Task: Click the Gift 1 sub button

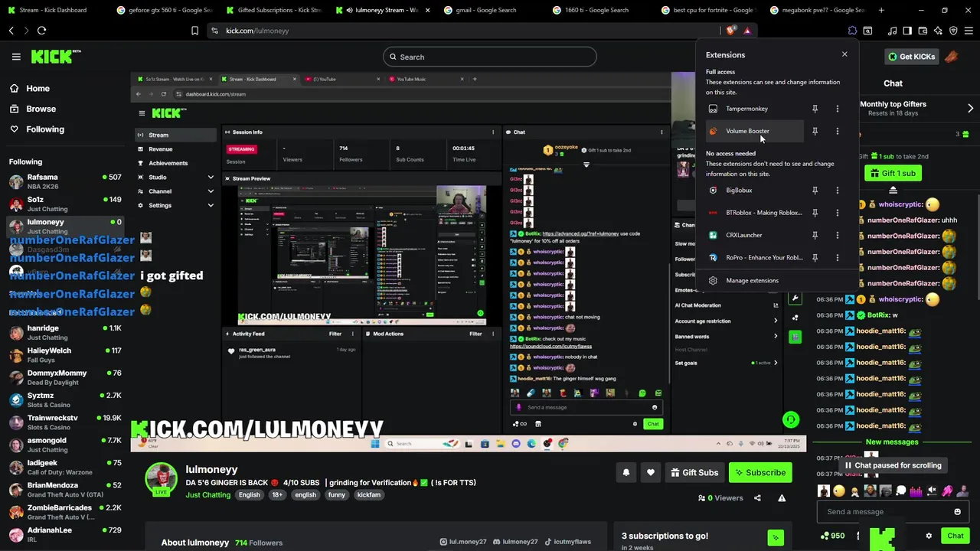Action: 893,173
